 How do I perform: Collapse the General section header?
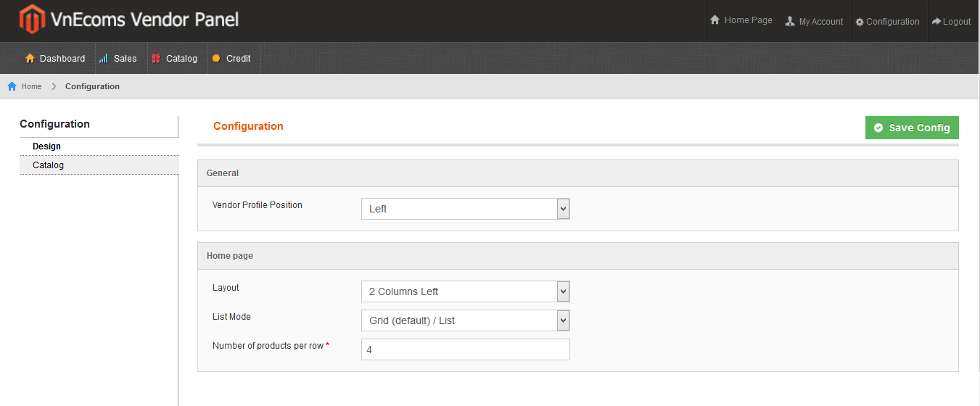click(x=578, y=173)
